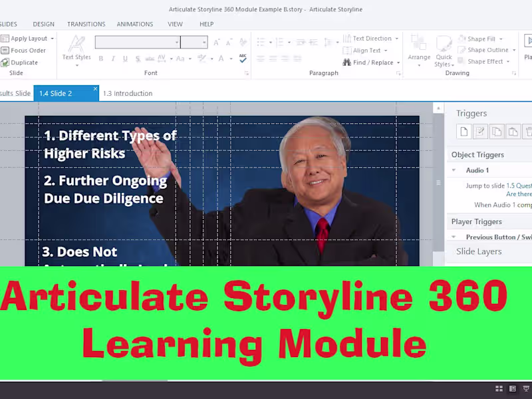
Task: Switch to the DESIGN ribbon tab
Action: [x=43, y=24]
